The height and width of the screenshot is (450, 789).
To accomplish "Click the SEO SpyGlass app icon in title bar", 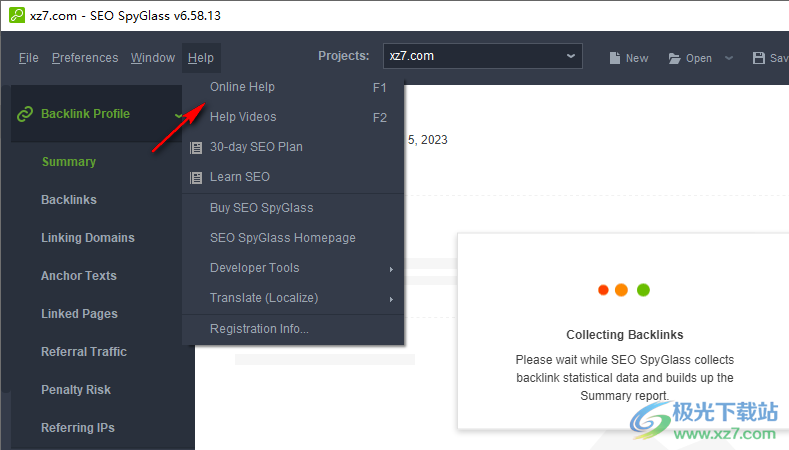I will [x=17, y=15].
